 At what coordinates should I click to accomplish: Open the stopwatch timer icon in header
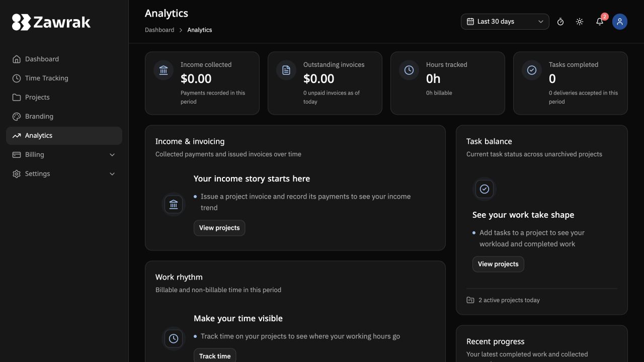coord(560,22)
